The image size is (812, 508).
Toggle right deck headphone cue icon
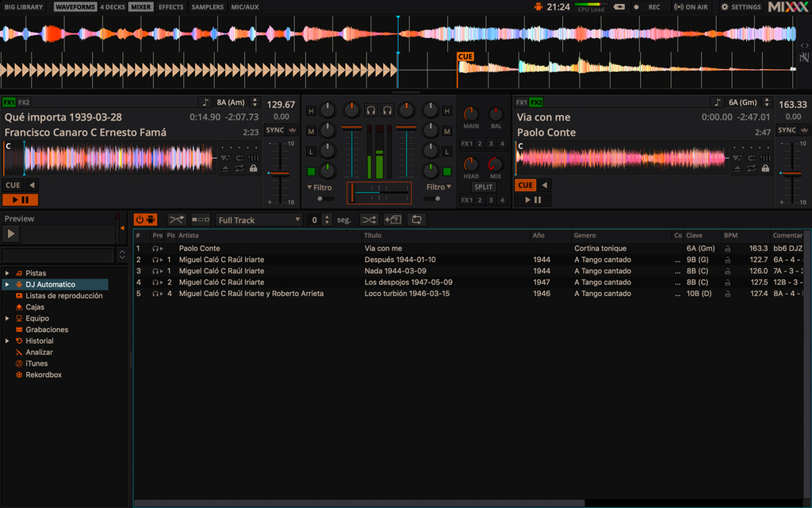point(387,110)
